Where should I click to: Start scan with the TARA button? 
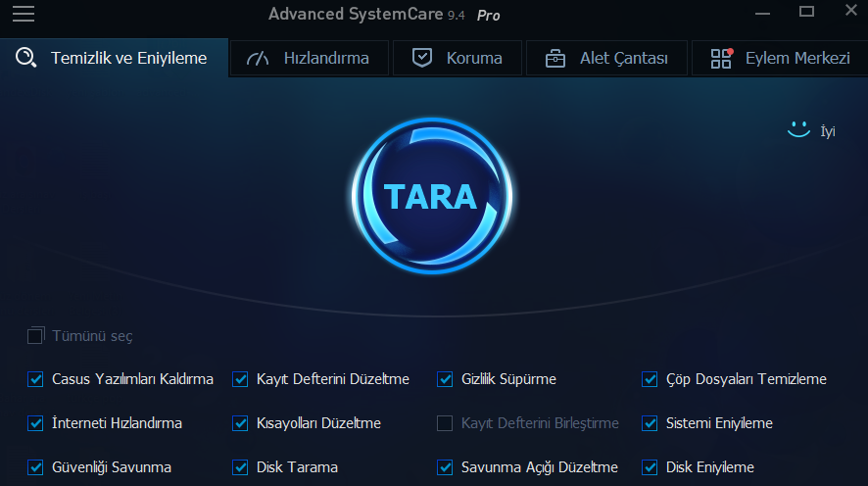432,196
